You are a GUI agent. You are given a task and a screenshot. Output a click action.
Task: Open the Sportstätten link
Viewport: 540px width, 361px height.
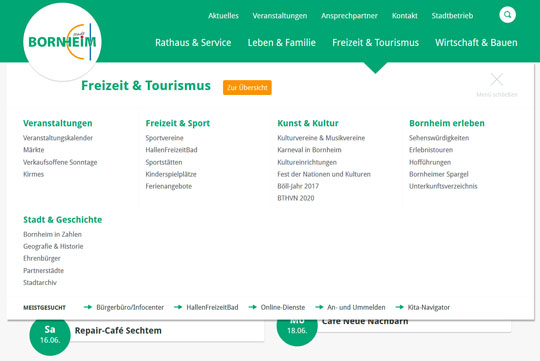164,162
